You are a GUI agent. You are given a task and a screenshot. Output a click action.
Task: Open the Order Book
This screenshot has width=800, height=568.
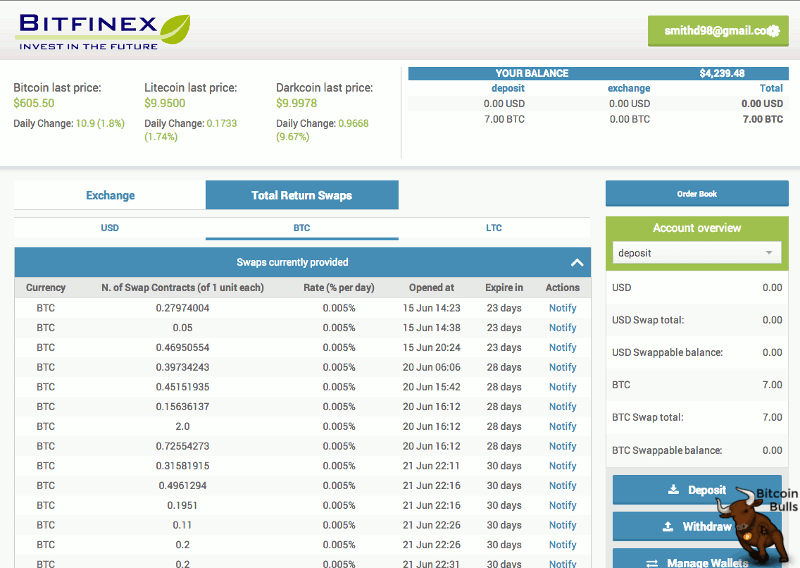point(697,193)
